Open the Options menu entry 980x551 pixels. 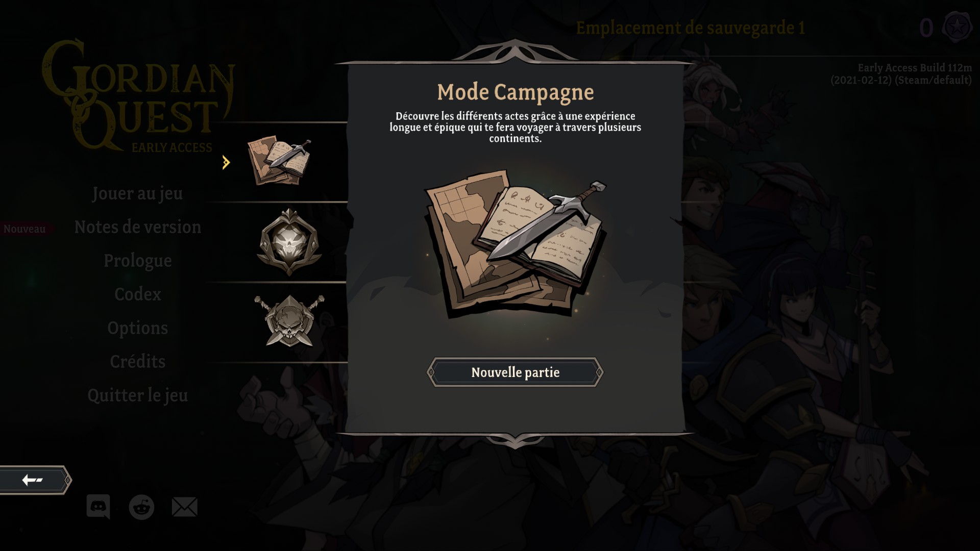tap(138, 328)
